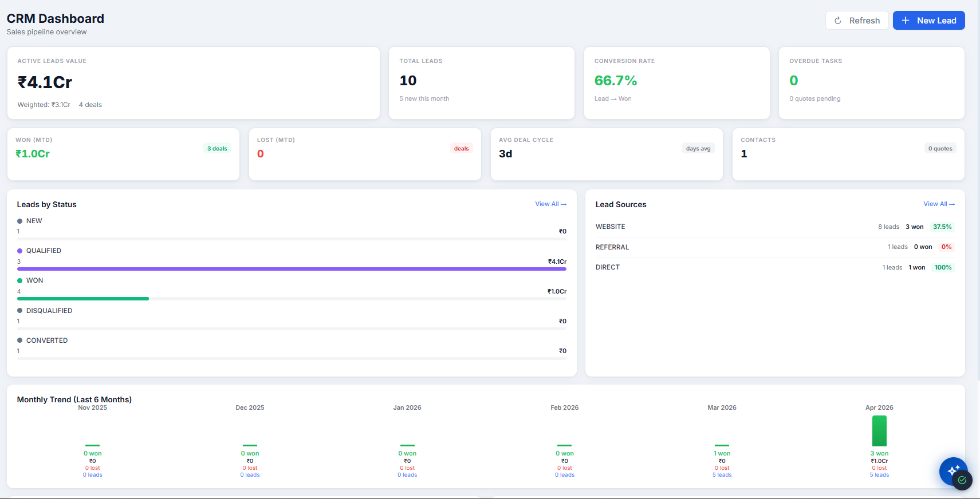The height and width of the screenshot is (499, 980).
Task: Click the ₹4.1Cr amount in Qualified row
Action: coord(557,262)
